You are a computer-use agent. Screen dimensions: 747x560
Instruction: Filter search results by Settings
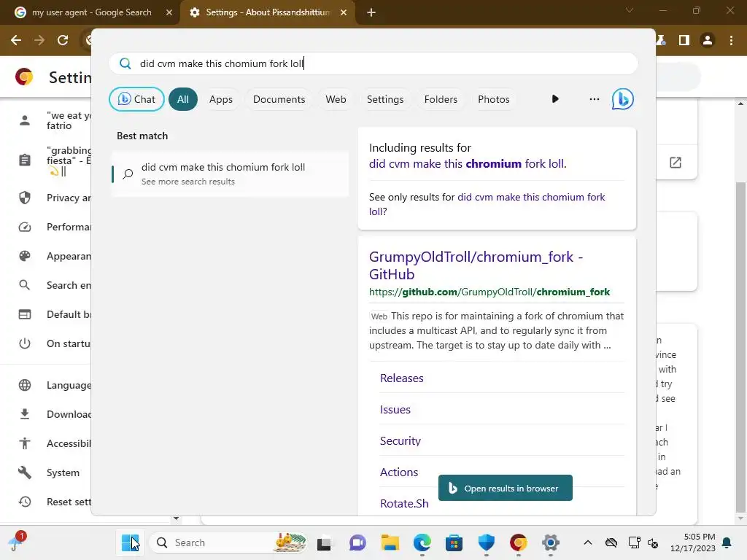[x=385, y=99]
